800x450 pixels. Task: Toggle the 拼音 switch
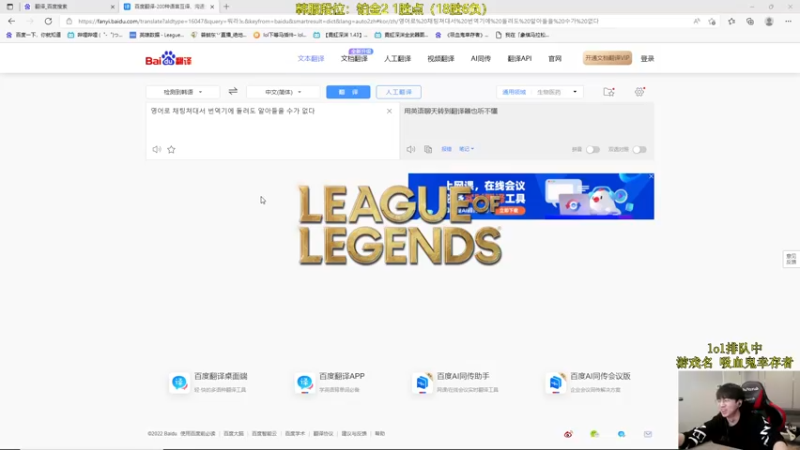point(593,149)
